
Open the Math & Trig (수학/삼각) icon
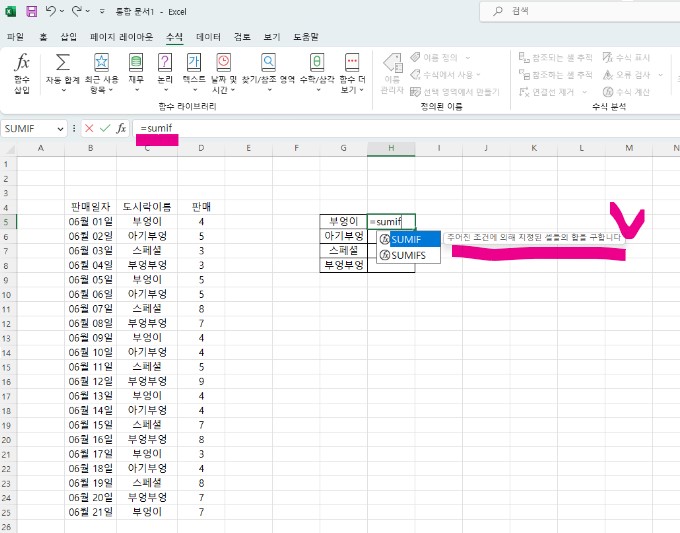tap(317, 62)
